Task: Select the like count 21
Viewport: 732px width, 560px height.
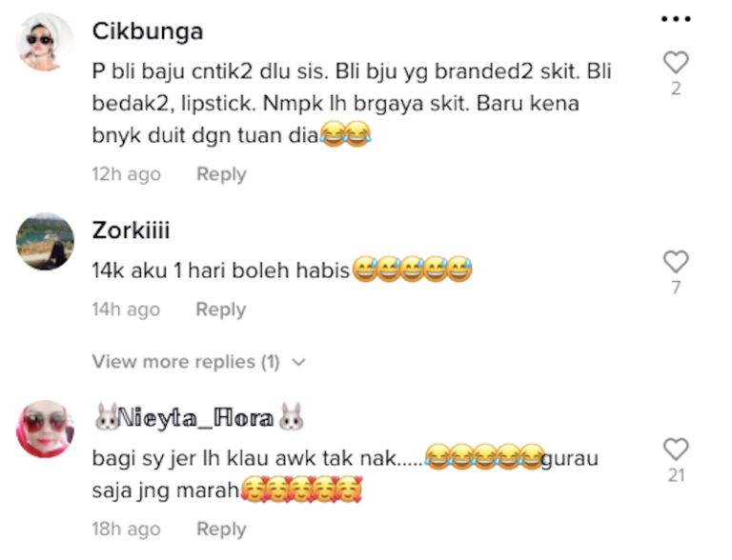Action: point(676,475)
